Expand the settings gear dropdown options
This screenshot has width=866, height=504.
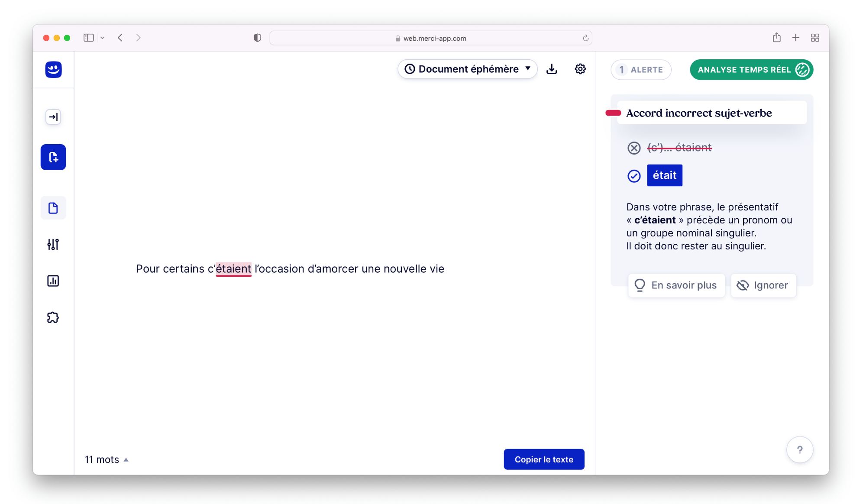click(x=579, y=68)
